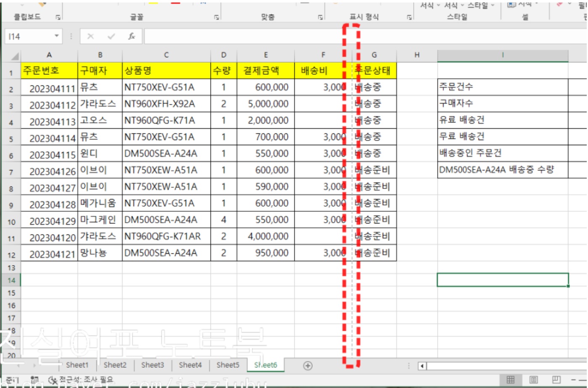Select the cell with 메가니움
The image size is (588, 388).
100,203
